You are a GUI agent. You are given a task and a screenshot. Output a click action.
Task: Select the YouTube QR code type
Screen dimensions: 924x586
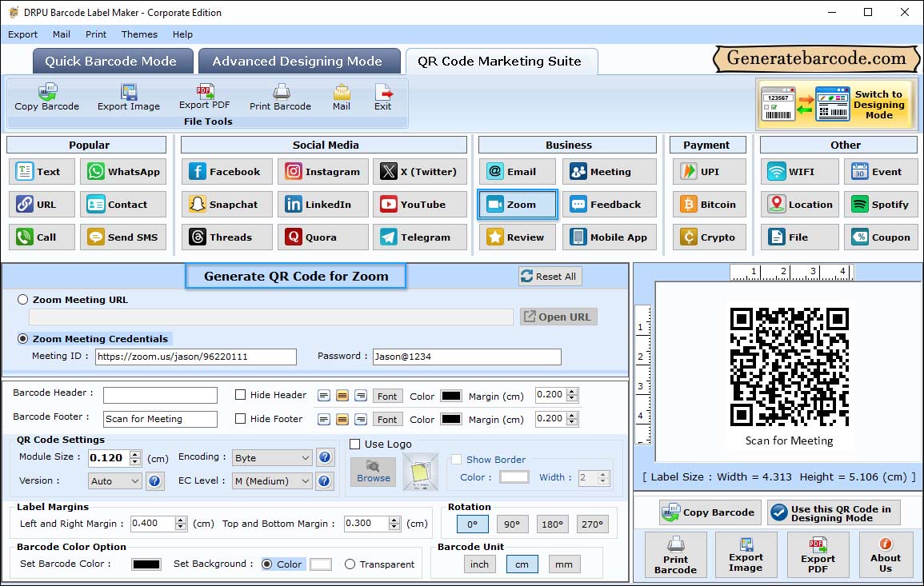[419, 205]
